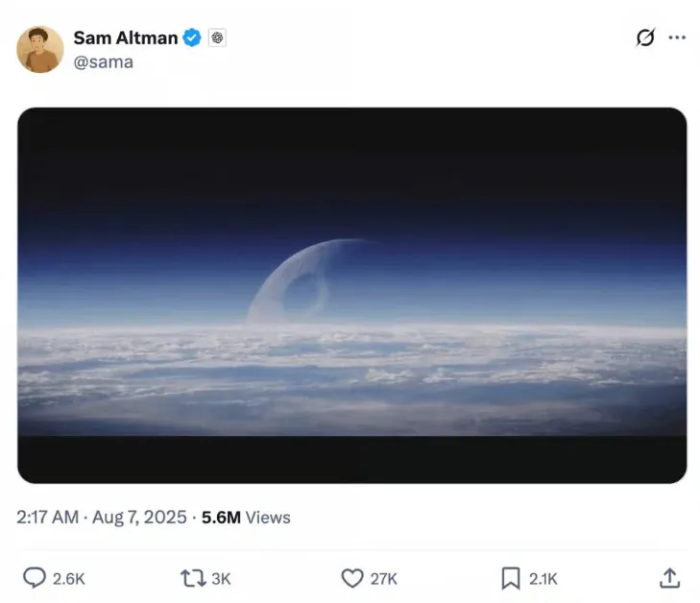Viewport: 700px width, 603px height.
Task: Click the blue verified checkmark badge
Action: coord(192,37)
